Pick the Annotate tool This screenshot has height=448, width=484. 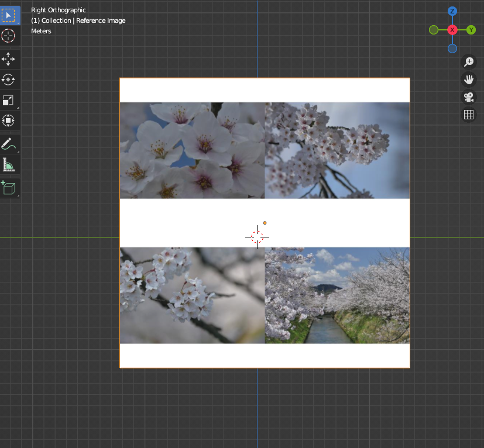(8, 144)
